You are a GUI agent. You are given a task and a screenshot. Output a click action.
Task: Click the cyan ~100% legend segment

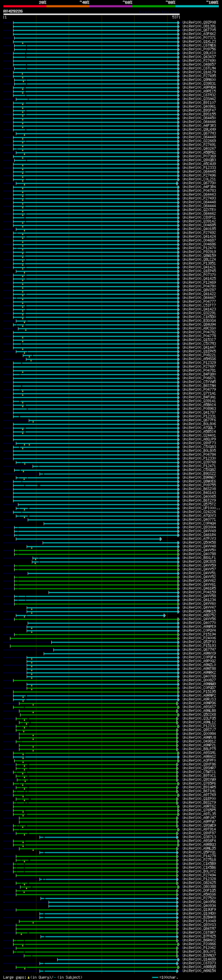point(197,6)
